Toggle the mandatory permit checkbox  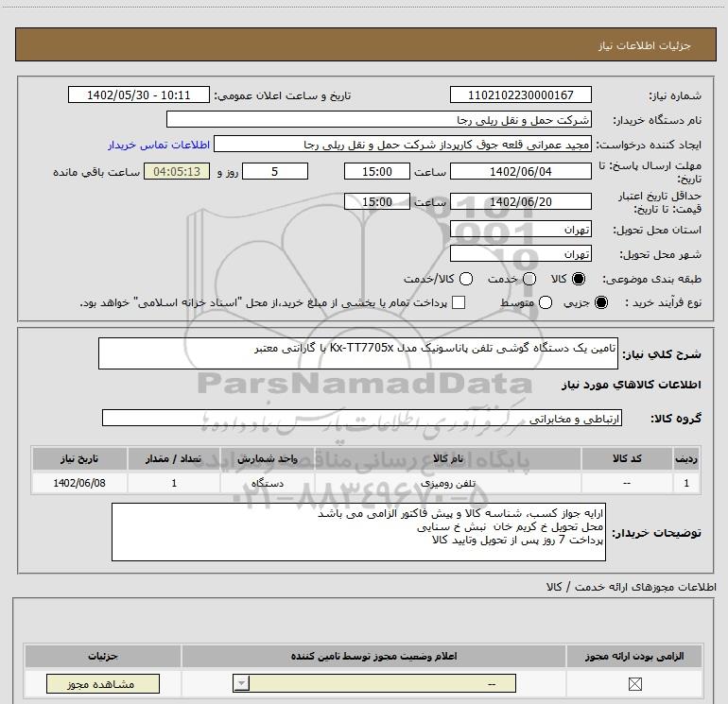point(634,684)
